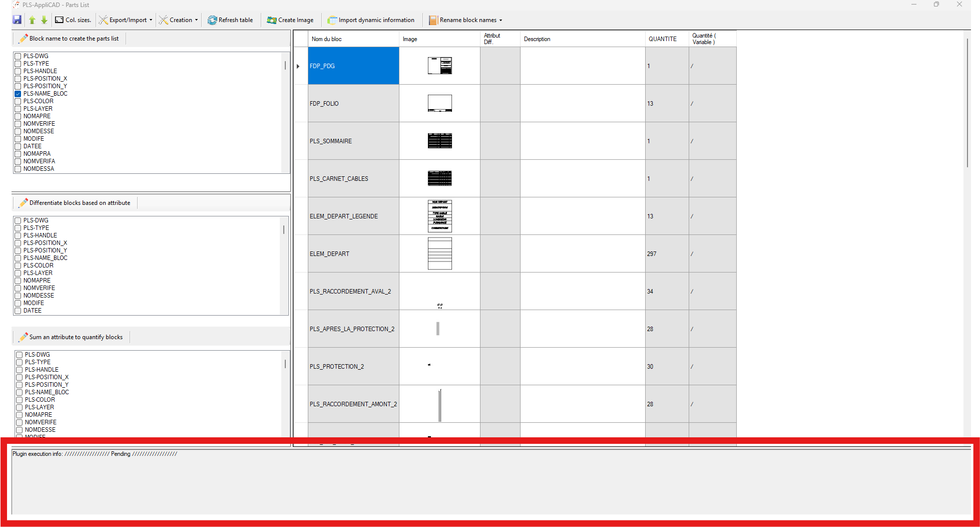Select the ELEM_DEPART_LEGENDE image thumbnail
Viewport: 980px width, 527px height.
coord(439,216)
